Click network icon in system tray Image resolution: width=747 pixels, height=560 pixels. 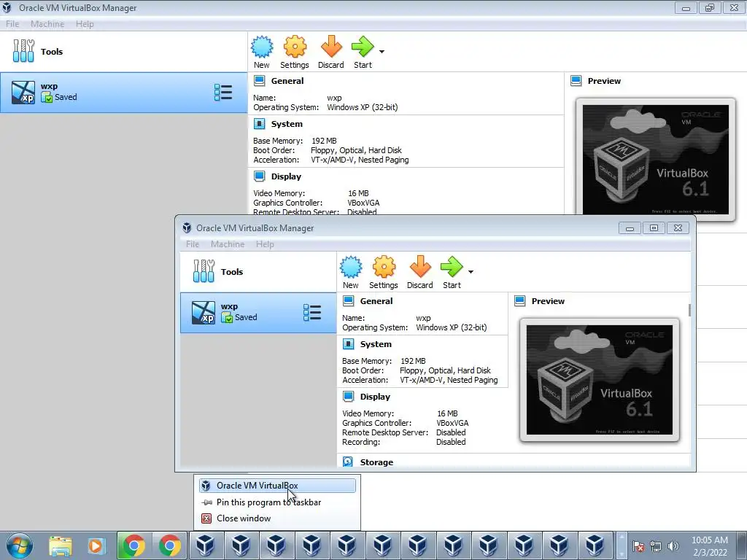(x=656, y=545)
